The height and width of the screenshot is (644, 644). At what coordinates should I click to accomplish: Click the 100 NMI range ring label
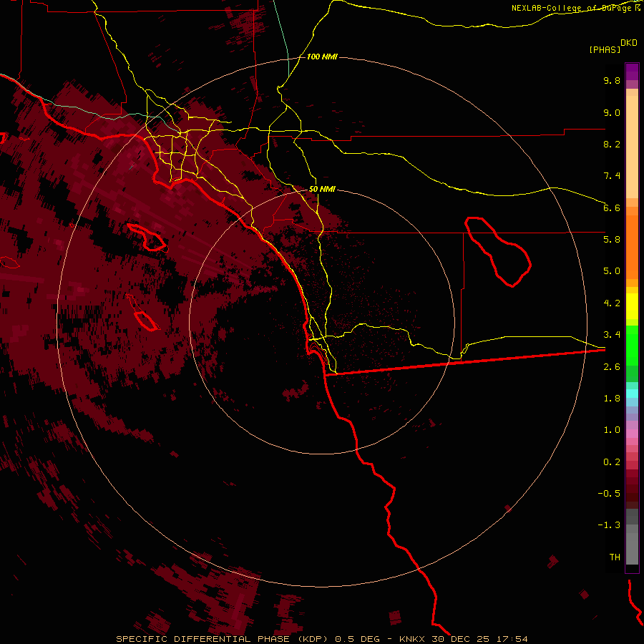pyautogui.click(x=322, y=57)
